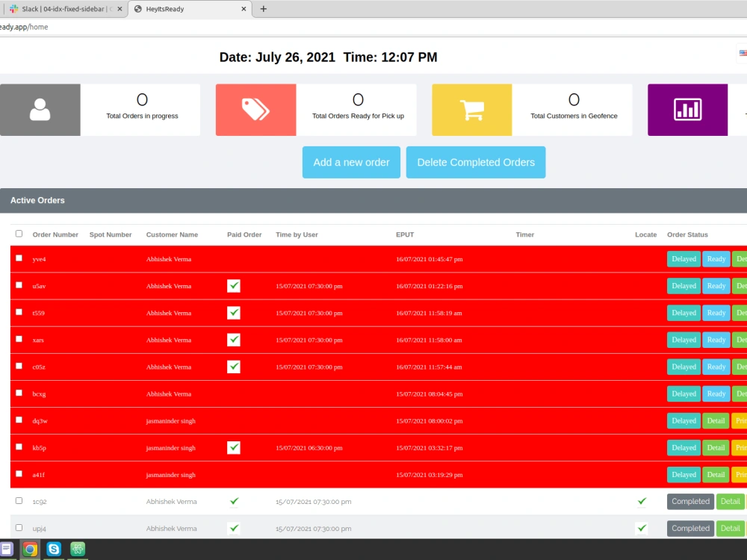The image size is (747, 560).
Task: Sort by Order Number column header
Action: point(55,234)
